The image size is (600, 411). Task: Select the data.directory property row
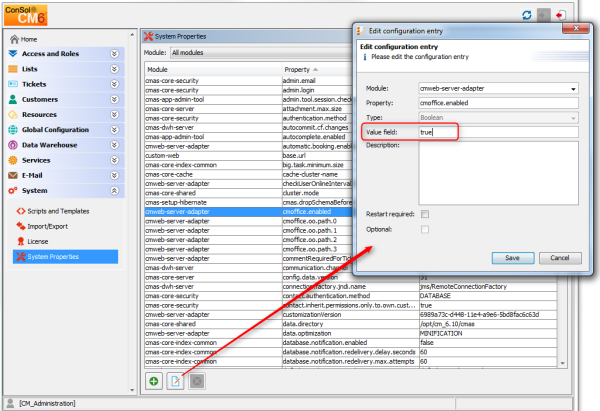[351, 324]
